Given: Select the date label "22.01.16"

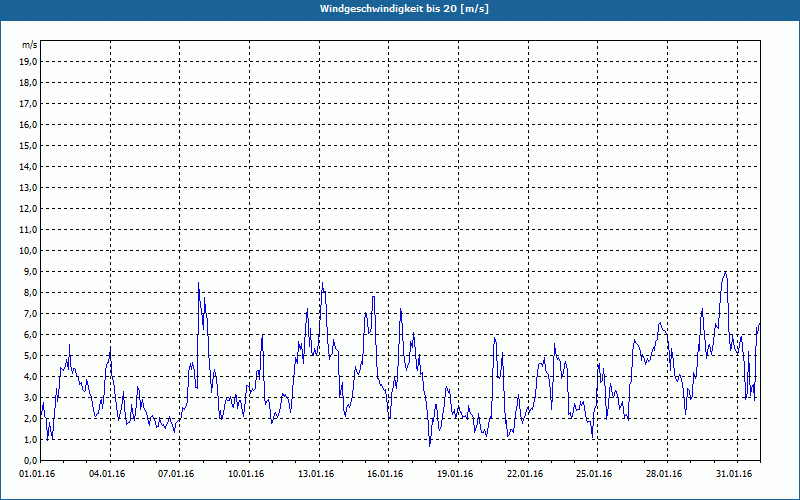Looking at the screenshot, I should click(x=525, y=474).
